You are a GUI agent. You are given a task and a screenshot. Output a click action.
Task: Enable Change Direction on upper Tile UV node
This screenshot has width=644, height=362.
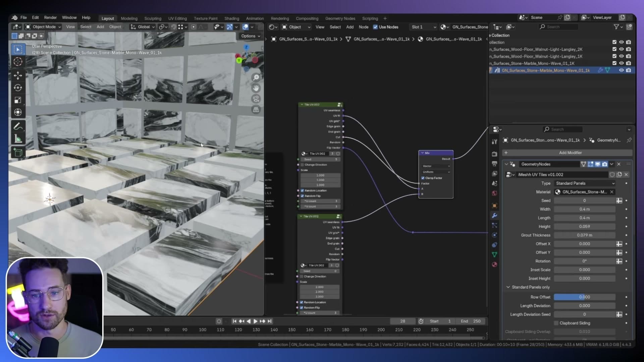point(302,165)
